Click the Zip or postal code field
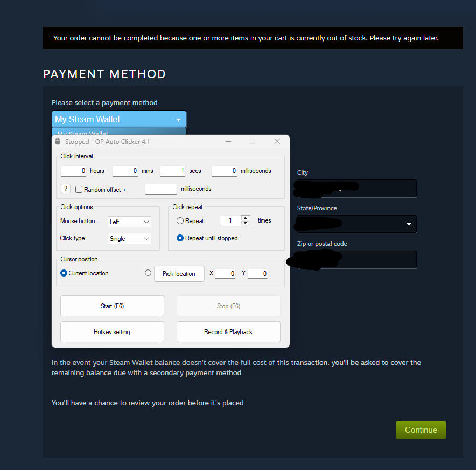Viewport: 476px width, 470px height. (x=357, y=260)
